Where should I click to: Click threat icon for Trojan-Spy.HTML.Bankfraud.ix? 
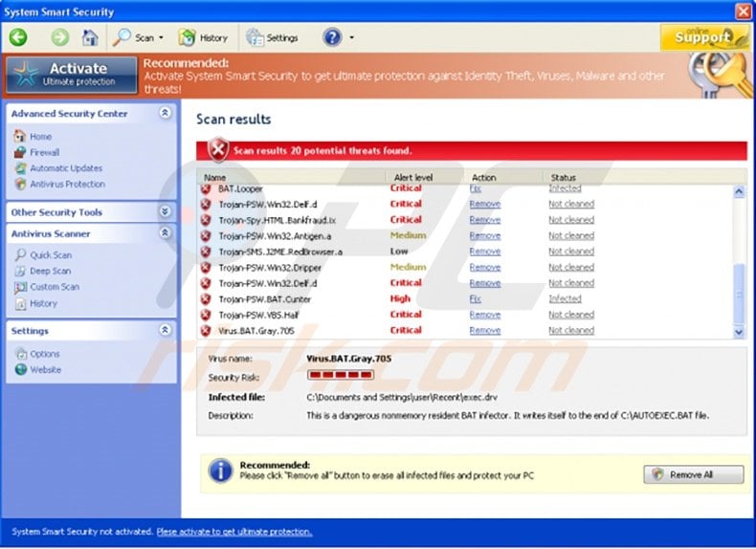click(206, 220)
